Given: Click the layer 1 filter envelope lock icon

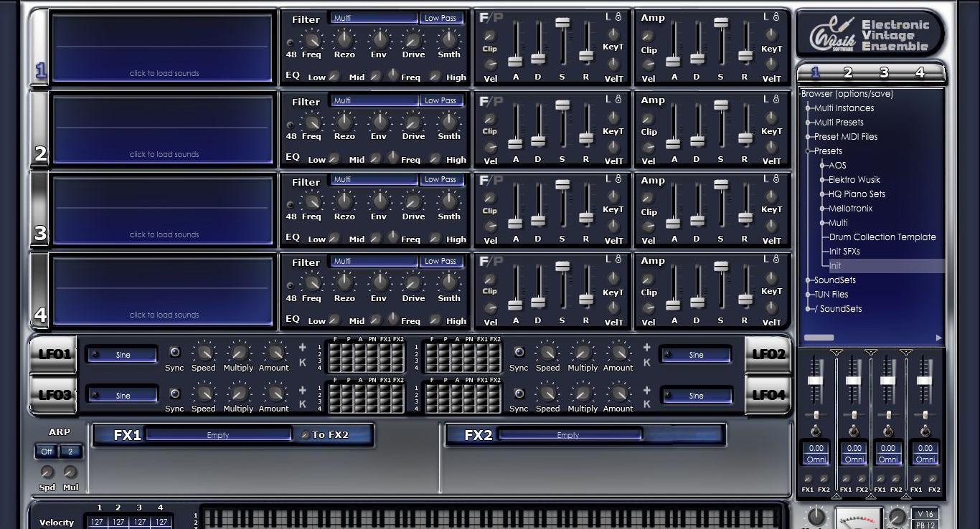Looking at the screenshot, I should 618,16.
